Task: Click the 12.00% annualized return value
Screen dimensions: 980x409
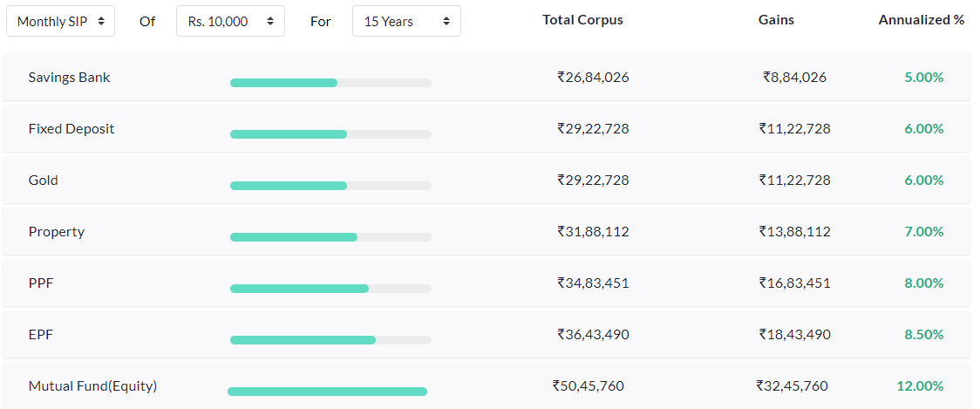Action: [920, 386]
